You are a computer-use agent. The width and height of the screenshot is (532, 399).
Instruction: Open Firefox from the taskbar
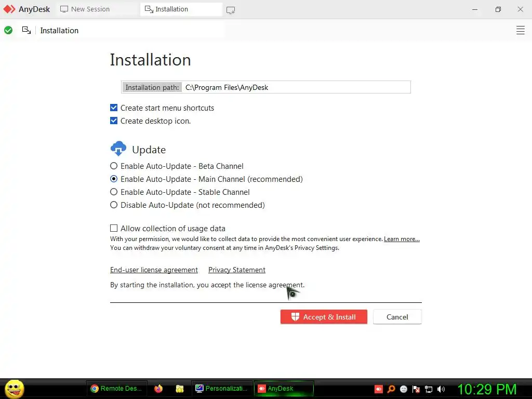coord(158,389)
